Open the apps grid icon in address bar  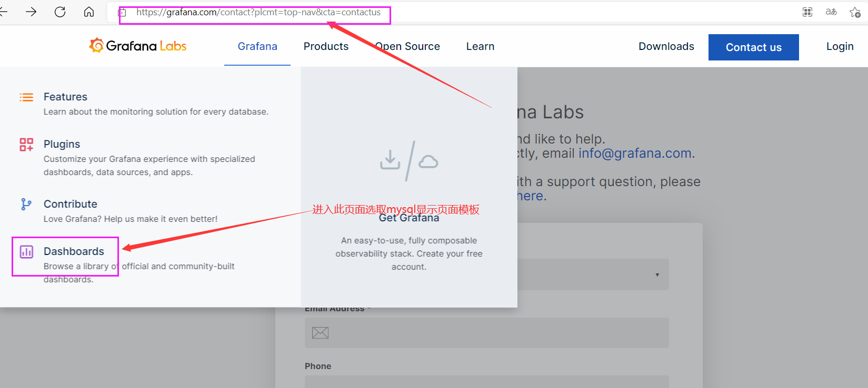(x=807, y=12)
